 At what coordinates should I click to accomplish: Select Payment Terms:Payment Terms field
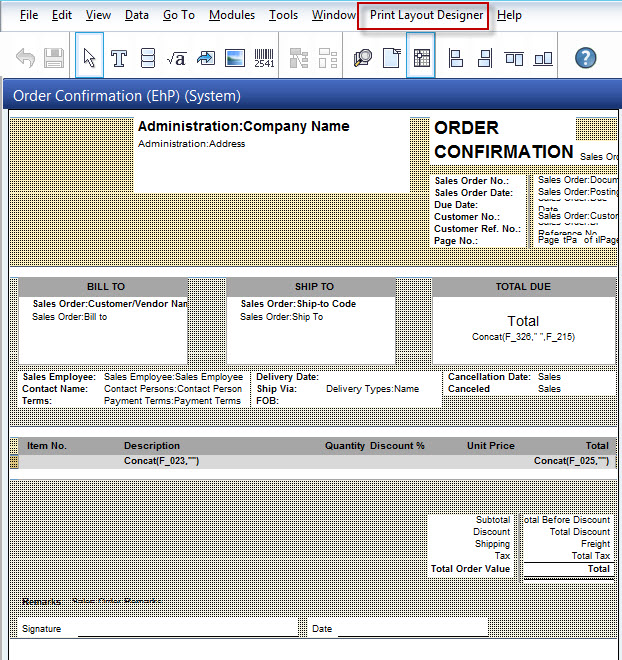(172, 401)
